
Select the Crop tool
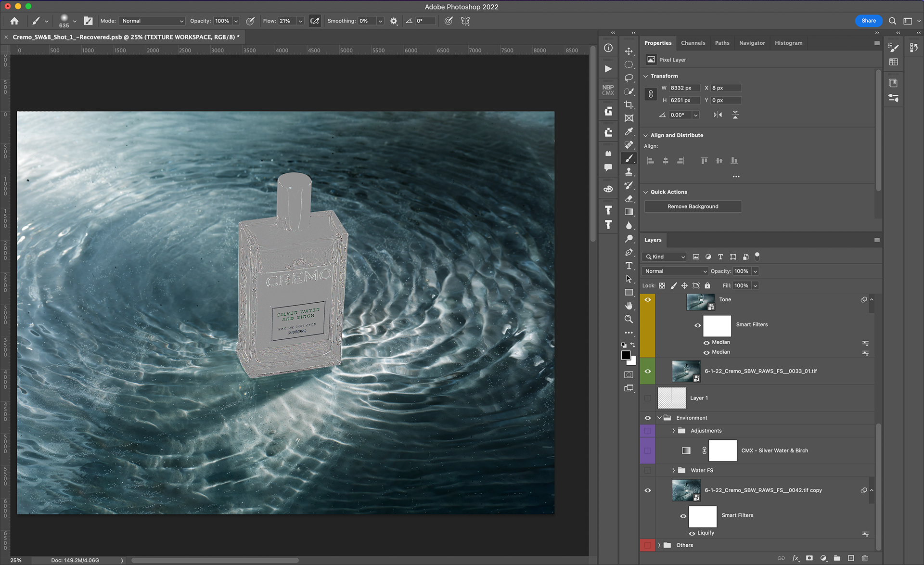(x=629, y=104)
